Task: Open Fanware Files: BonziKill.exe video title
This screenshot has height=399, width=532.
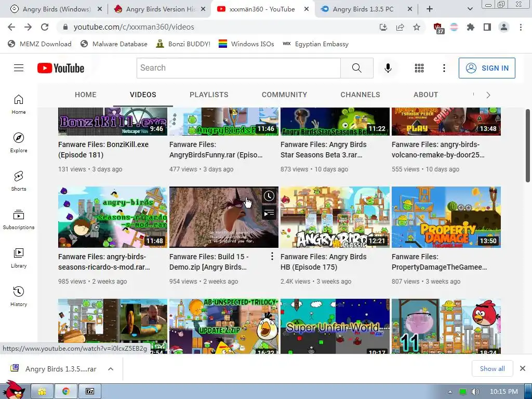Action: [x=103, y=150]
